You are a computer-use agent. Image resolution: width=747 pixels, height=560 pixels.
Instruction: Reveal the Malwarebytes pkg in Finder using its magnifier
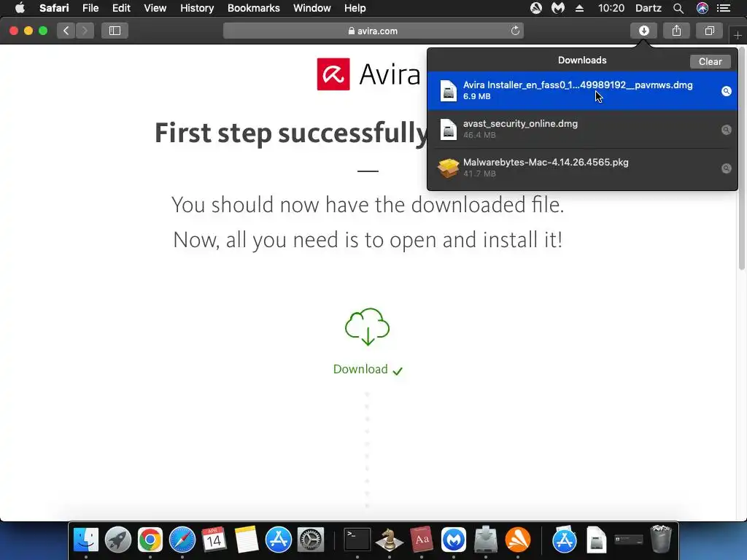tap(726, 168)
